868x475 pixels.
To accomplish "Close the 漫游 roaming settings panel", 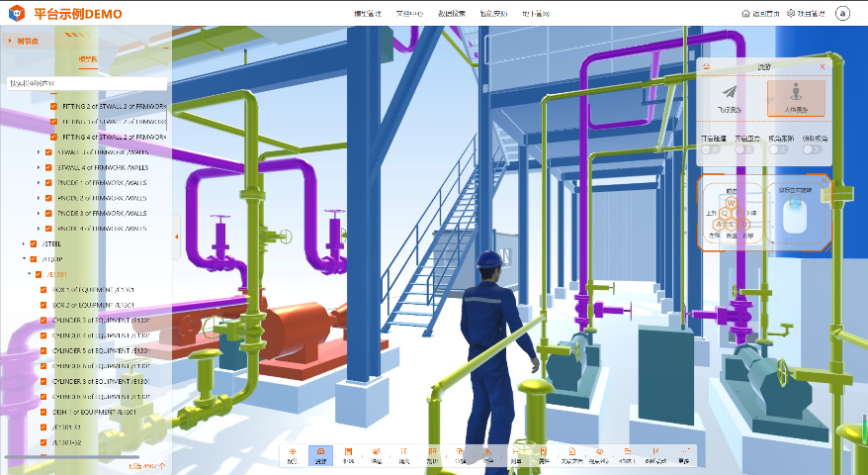I will [823, 66].
